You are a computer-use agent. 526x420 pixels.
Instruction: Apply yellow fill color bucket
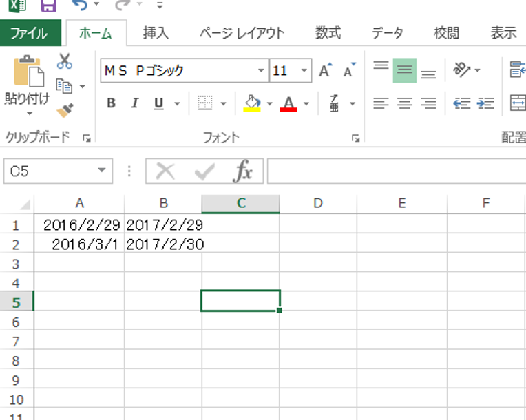click(x=252, y=103)
